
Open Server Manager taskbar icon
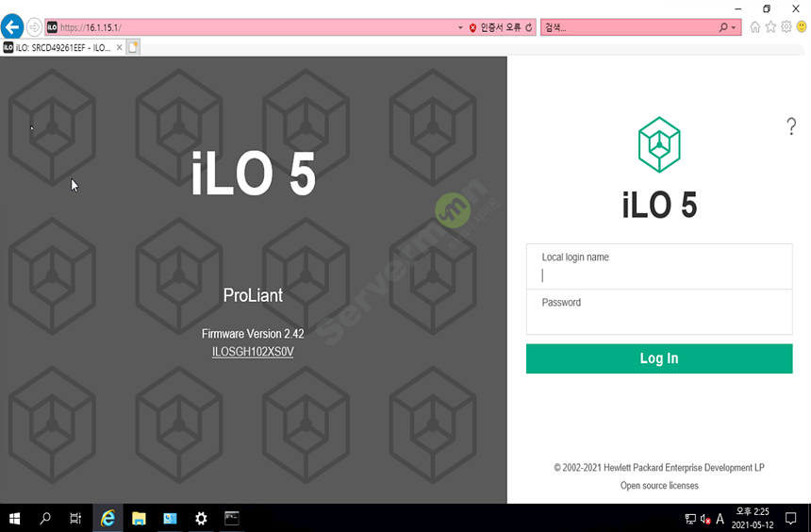pos(170,518)
